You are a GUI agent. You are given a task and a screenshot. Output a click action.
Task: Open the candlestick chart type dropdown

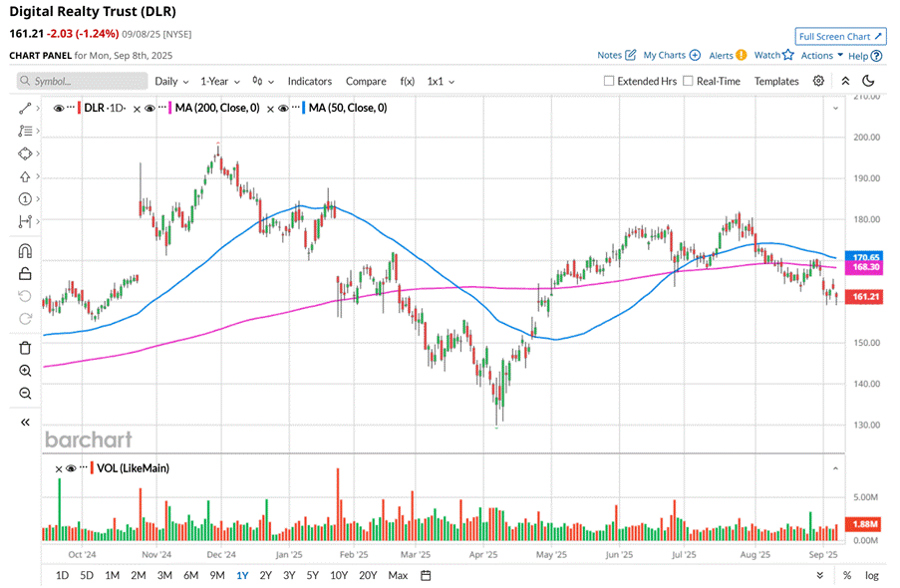click(x=263, y=82)
